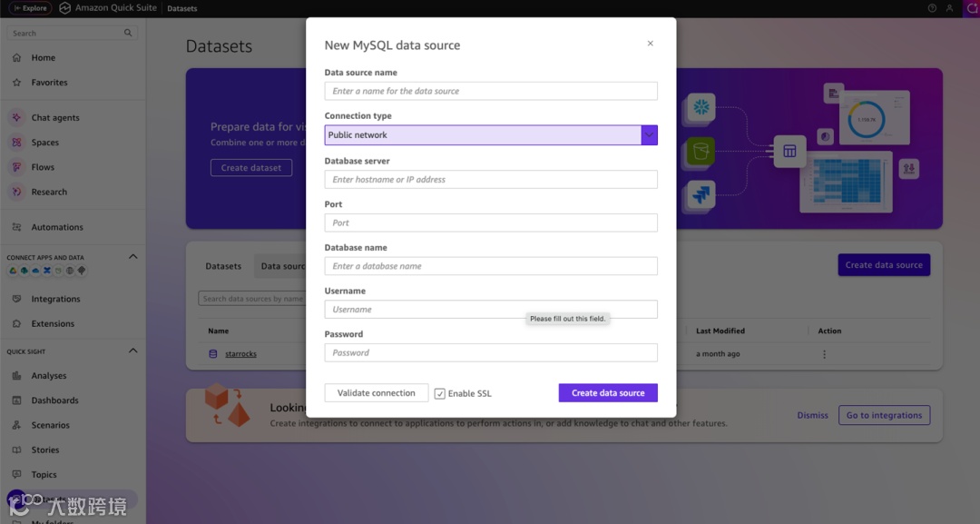Switch to the Data sources tab
Viewport: 980px width, 524px height.
(280, 266)
